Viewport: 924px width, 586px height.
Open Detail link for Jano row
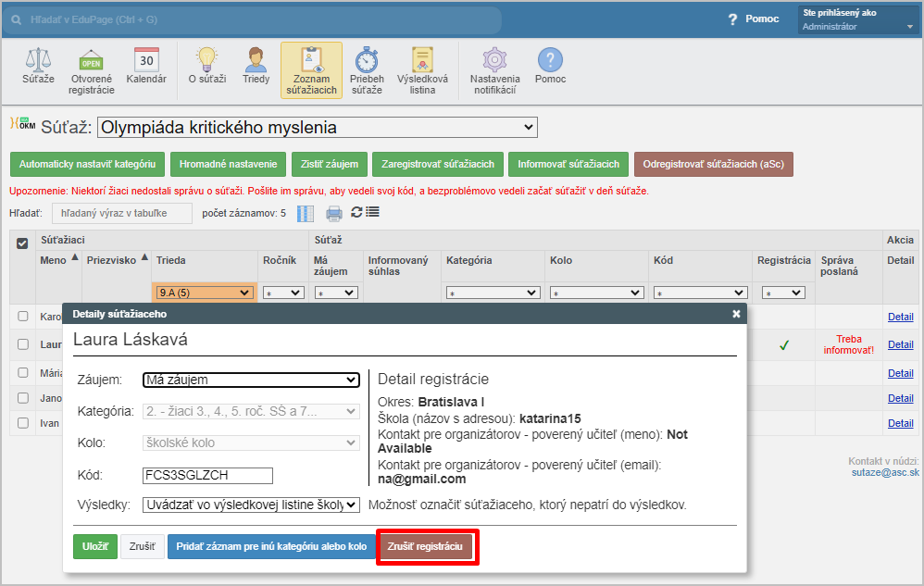[901, 398]
